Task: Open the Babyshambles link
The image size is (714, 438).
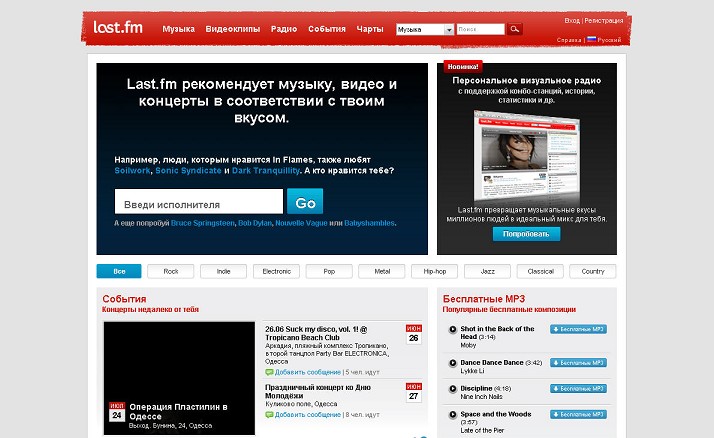Action: point(369,223)
